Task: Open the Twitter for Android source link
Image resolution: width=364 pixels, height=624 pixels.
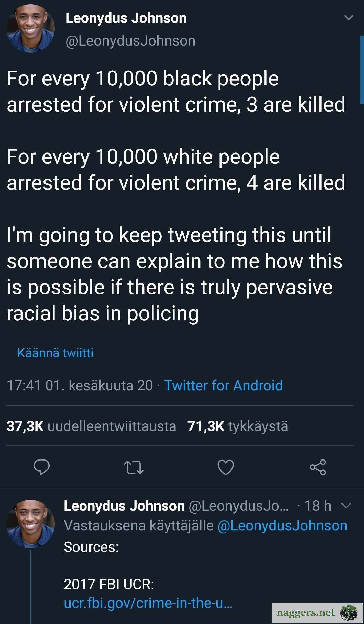Action: [223, 385]
